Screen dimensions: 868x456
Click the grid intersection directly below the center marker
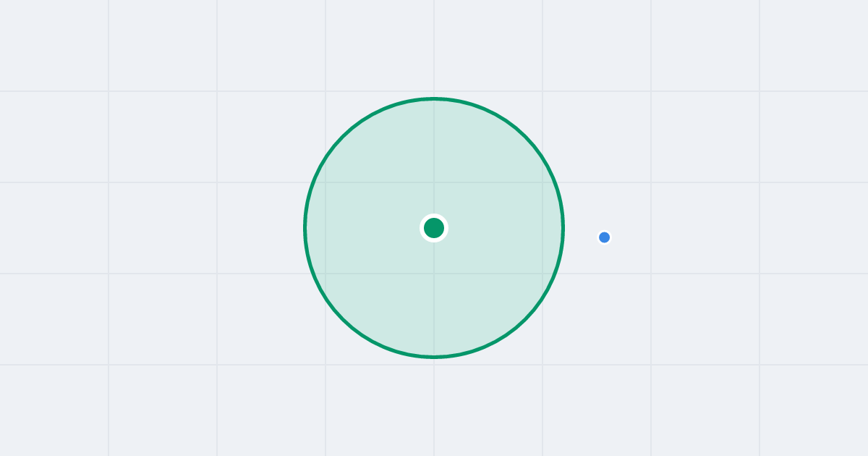coord(434,274)
